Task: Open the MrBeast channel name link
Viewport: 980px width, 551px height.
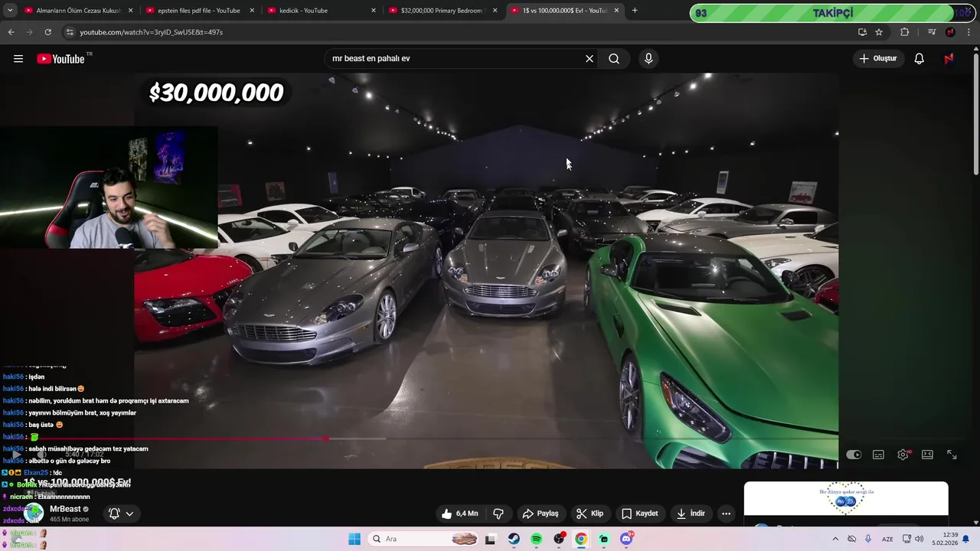Action: point(65,509)
